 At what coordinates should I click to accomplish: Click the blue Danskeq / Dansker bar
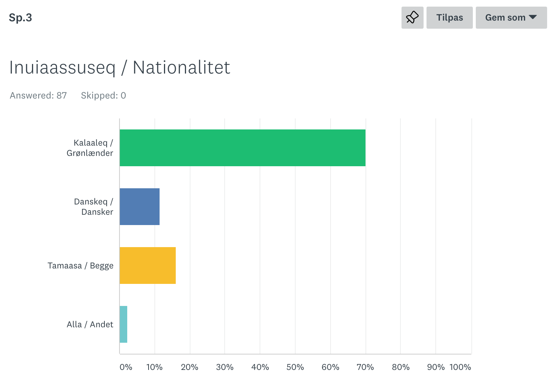coord(139,207)
